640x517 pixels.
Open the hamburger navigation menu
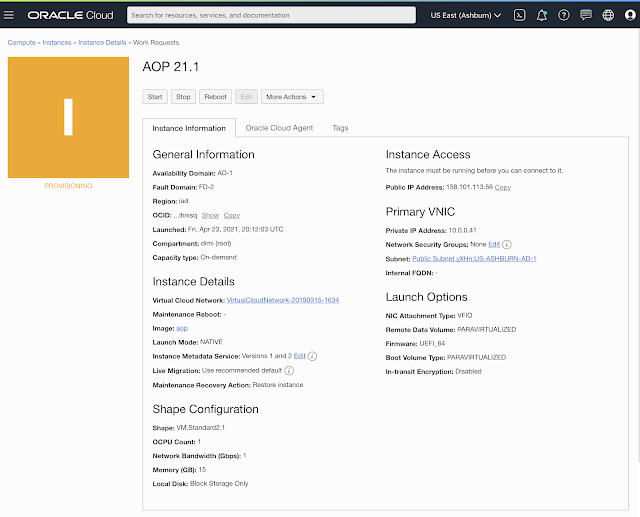point(9,15)
